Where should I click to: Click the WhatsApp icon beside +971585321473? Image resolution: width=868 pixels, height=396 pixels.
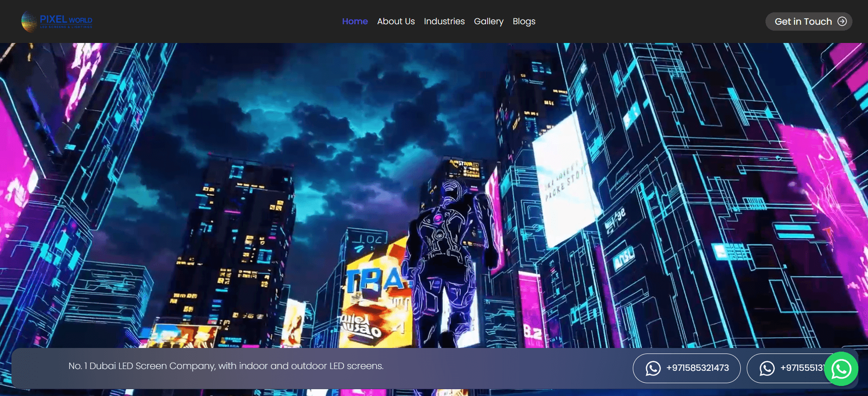click(x=653, y=368)
